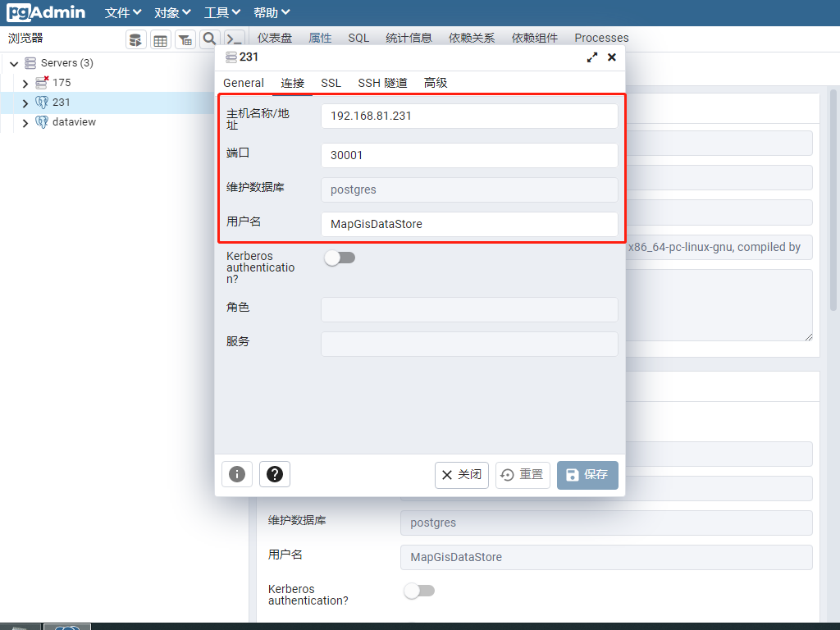Click the background properties panel vertical scrollbar
The width and height of the screenshot is (840, 630).
[833, 200]
